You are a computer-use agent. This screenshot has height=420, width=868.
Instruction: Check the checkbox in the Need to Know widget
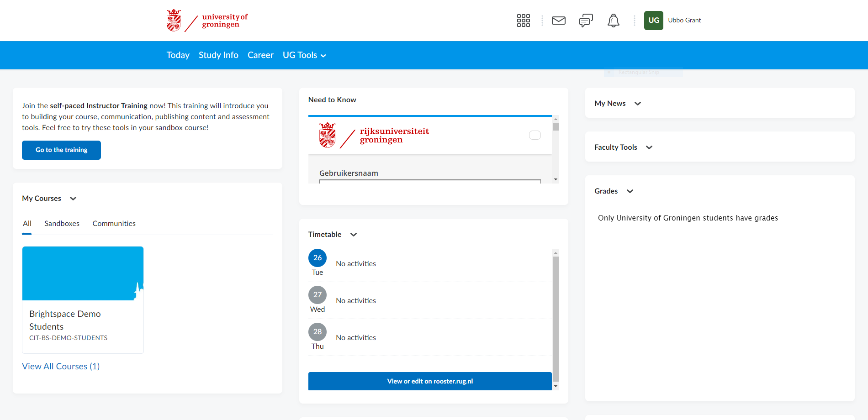[535, 135]
